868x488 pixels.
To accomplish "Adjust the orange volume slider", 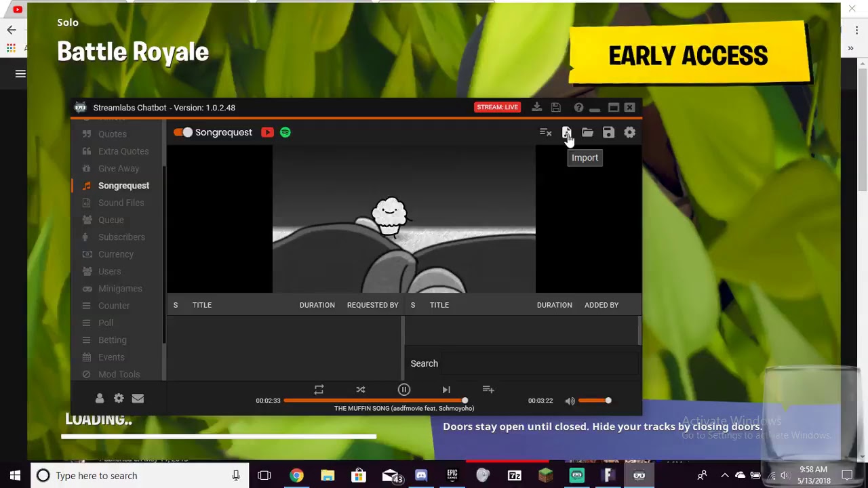I will coord(595,401).
